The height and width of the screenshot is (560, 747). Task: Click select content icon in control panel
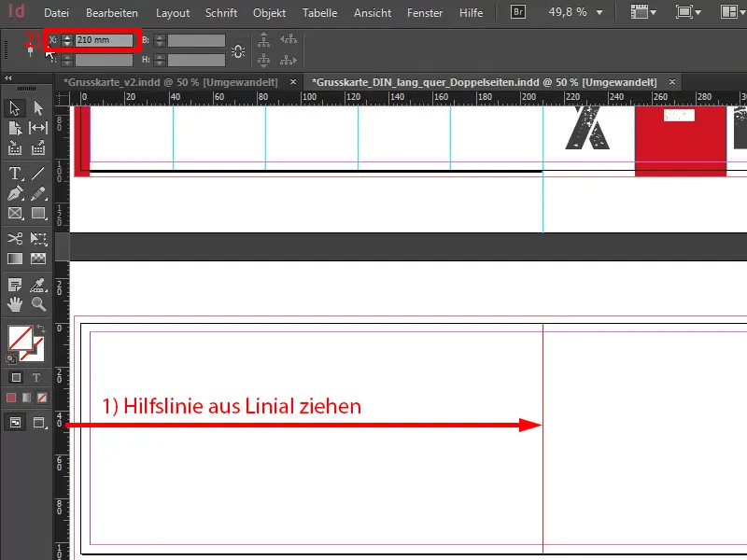[263, 60]
